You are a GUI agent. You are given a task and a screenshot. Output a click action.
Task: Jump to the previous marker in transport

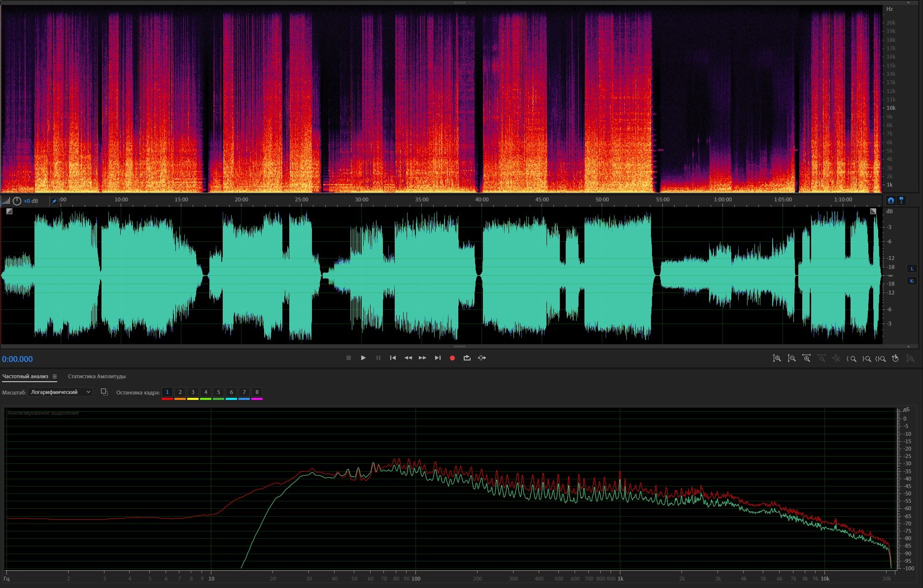[x=393, y=358]
